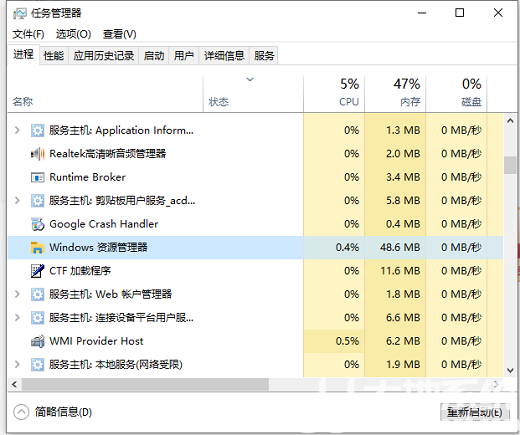Click the WMI Provider Host icon
The width and height of the screenshot is (520, 435).
point(37,341)
